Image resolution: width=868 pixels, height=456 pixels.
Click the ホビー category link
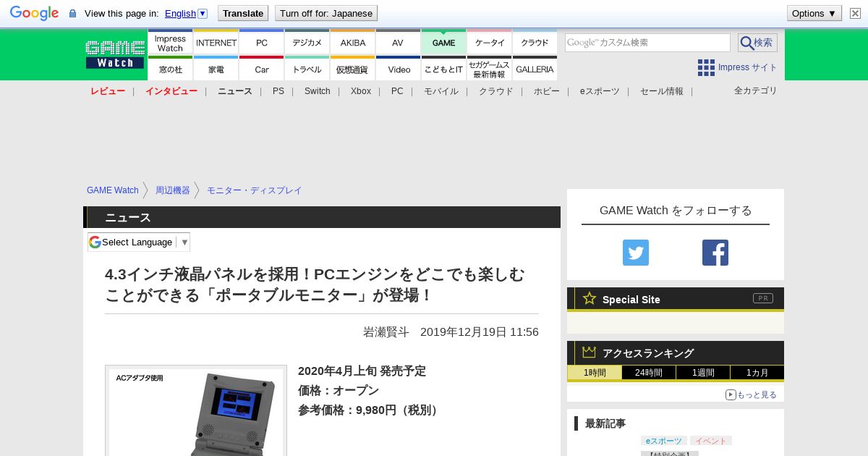547,91
